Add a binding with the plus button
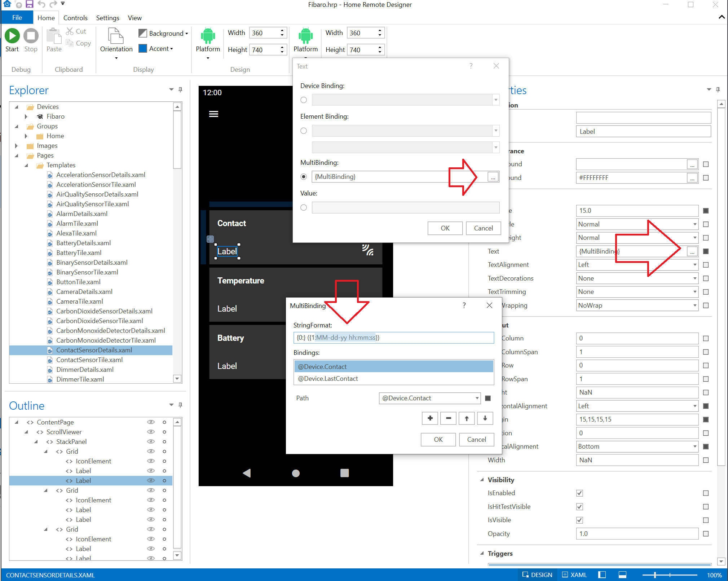The height and width of the screenshot is (581, 728). 430,418
